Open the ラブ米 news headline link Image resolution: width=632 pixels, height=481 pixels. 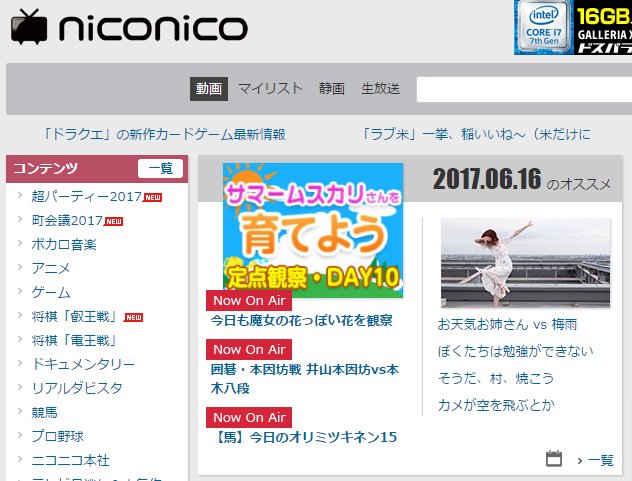(x=476, y=134)
